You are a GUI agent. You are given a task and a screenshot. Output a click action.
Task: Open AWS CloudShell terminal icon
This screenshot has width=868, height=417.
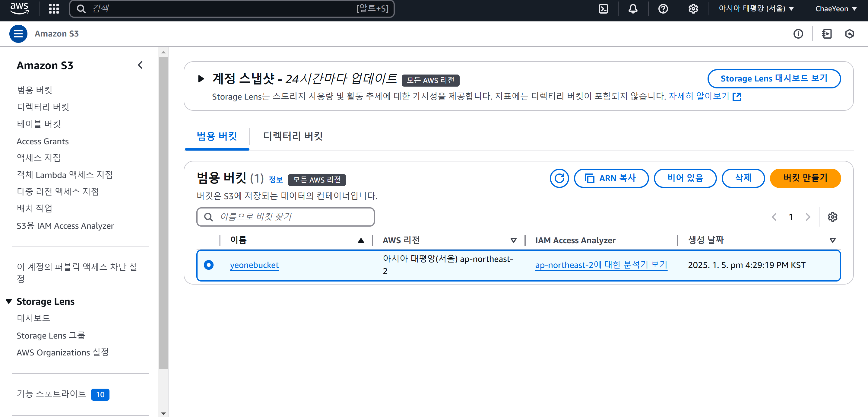(x=603, y=9)
